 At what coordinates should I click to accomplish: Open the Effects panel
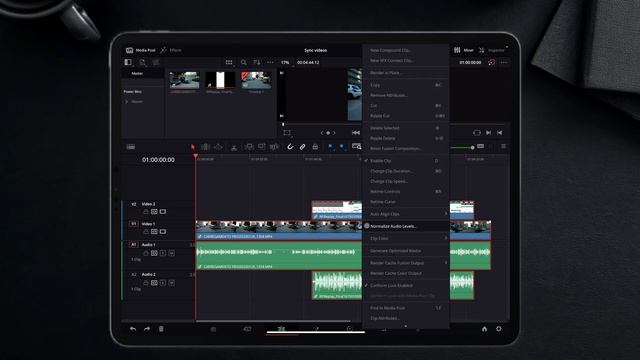click(171, 50)
